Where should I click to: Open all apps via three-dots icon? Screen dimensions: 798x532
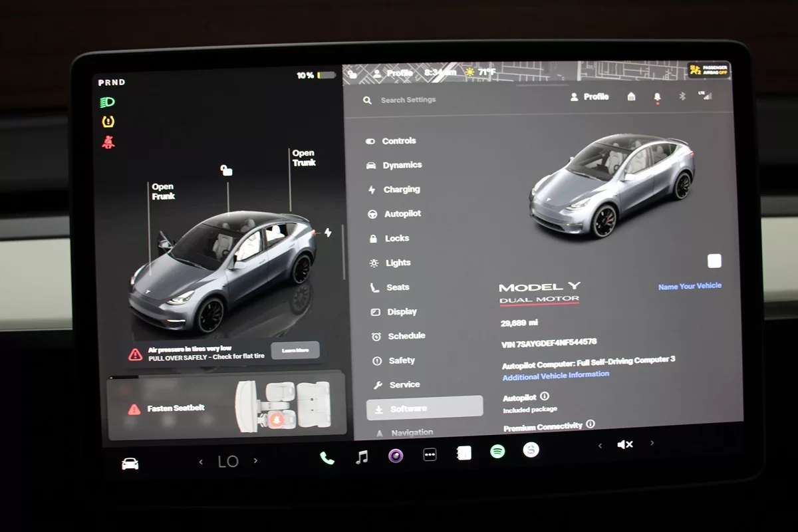click(x=430, y=455)
